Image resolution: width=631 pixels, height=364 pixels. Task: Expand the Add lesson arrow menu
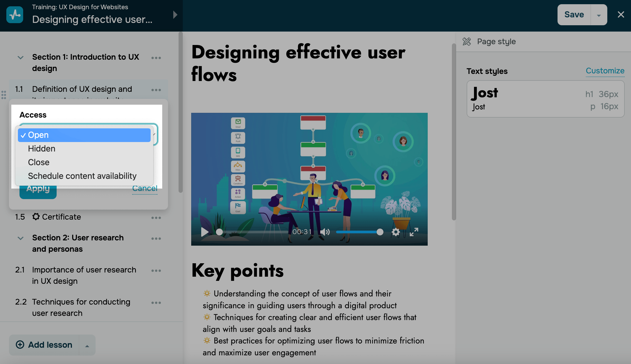[87, 346]
